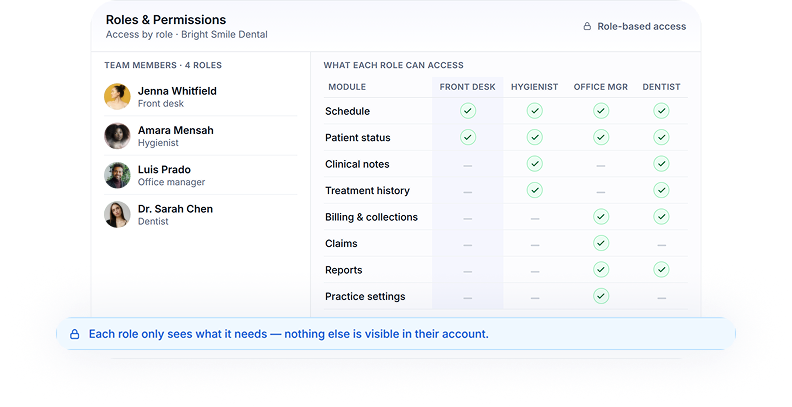Click the Reports module label

click(x=343, y=270)
